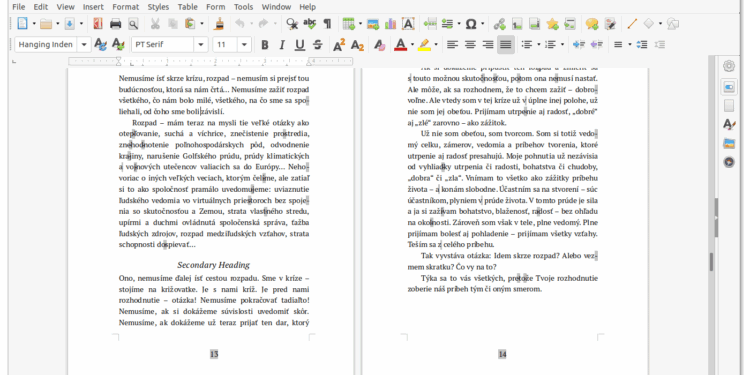Viewport: 750px width, 375px height.
Task: Toggle Italic formatting
Action: tap(282, 45)
